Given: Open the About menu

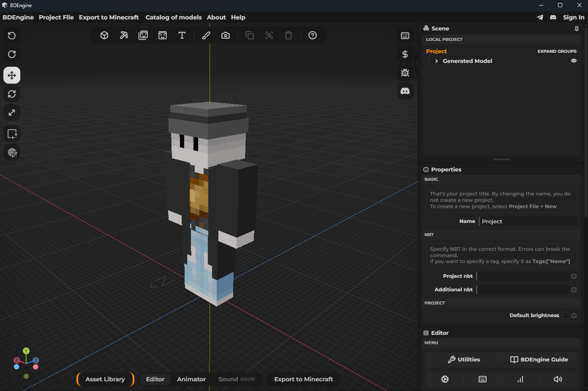Looking at the screenshot, I should point(216,17).
